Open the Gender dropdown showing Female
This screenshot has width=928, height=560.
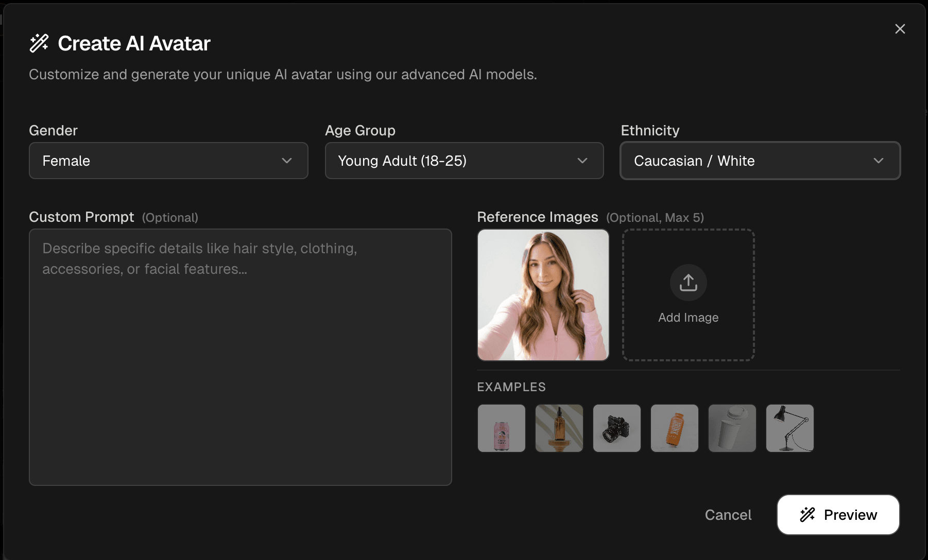pyautogui.click(x=168, y=161)
